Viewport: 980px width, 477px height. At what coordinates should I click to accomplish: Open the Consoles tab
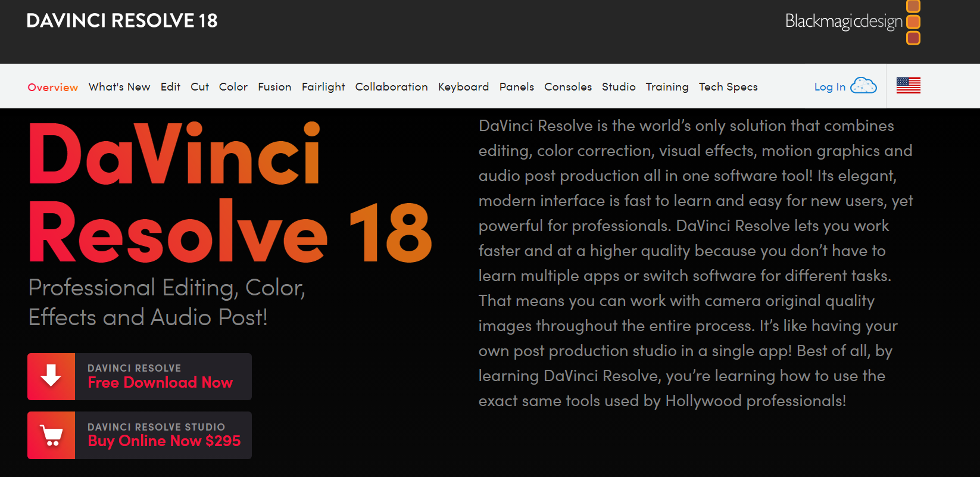coord(568,87)
